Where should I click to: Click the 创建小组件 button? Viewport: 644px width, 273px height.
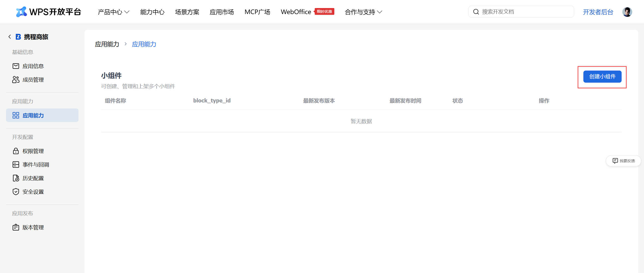(x=602, y=77)
